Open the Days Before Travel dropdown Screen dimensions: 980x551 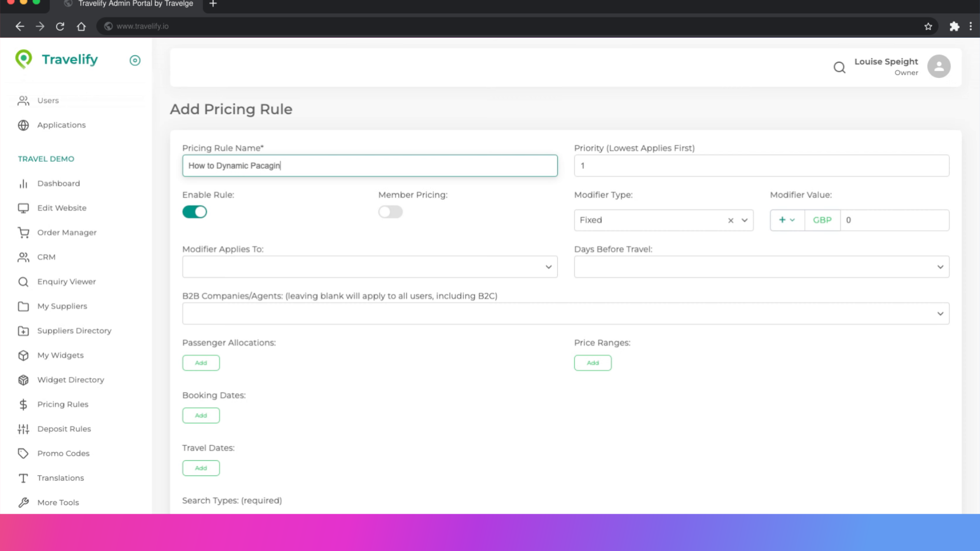pos(761,267)
